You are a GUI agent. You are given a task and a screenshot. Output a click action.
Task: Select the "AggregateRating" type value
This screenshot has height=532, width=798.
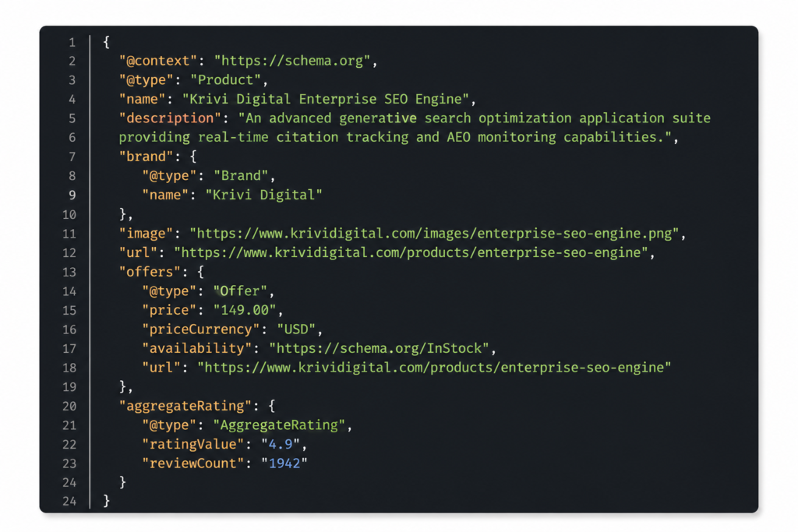point(280,425)
